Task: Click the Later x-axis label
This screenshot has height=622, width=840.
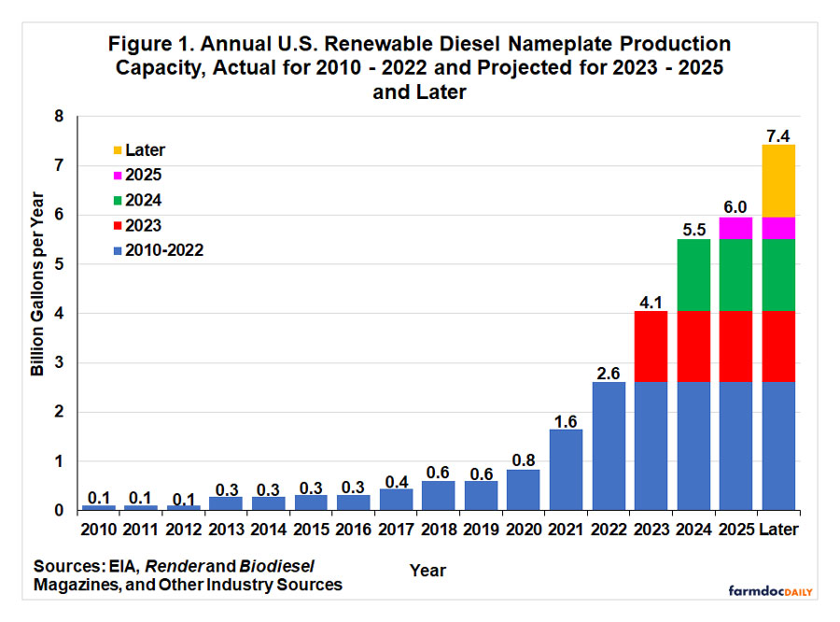Action: tap(778, 530)
